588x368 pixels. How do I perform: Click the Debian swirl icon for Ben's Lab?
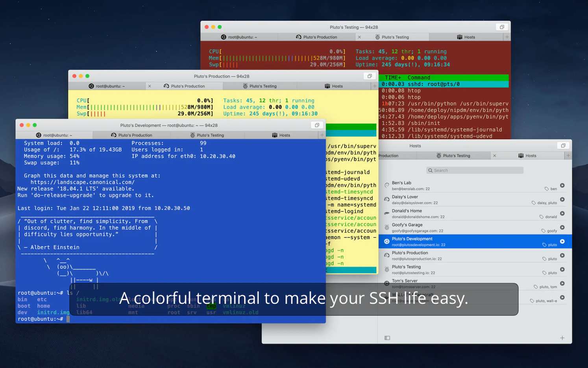[387, 185]
